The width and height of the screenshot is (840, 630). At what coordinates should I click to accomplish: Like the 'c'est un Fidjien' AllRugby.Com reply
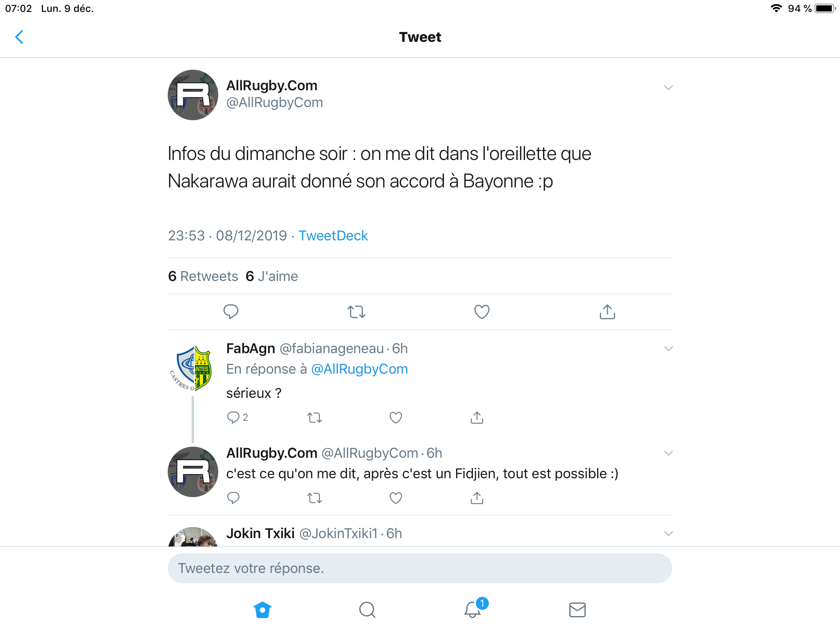395,498
